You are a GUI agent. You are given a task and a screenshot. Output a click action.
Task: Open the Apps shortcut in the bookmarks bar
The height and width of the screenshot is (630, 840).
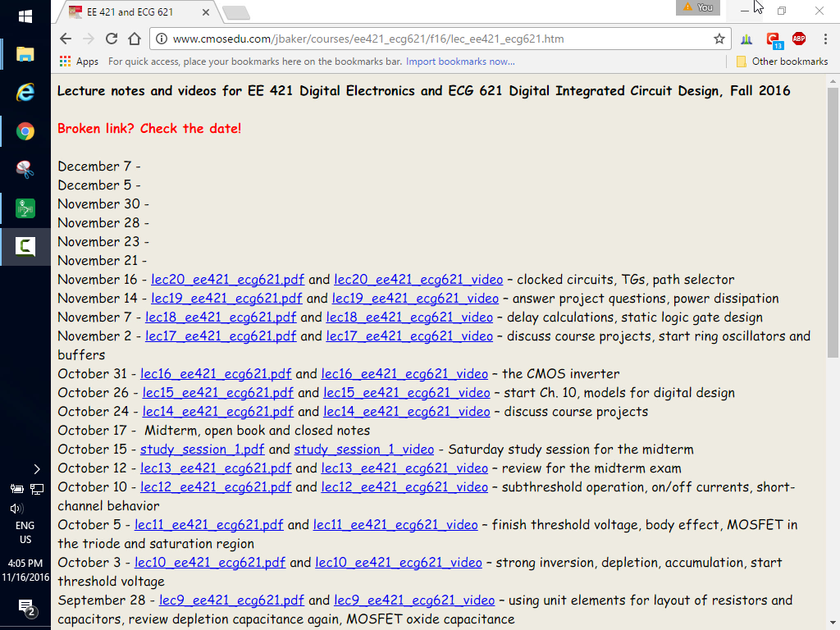tap(79, 62)
